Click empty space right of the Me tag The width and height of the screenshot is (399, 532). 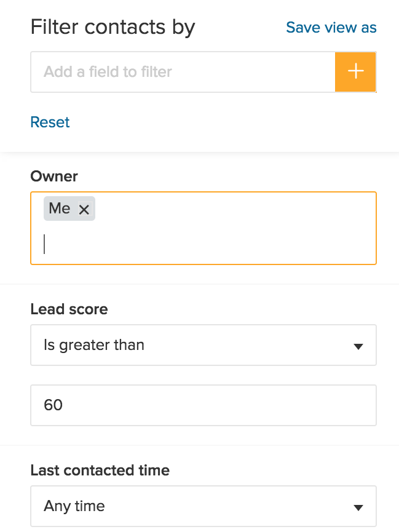(234, 208)
